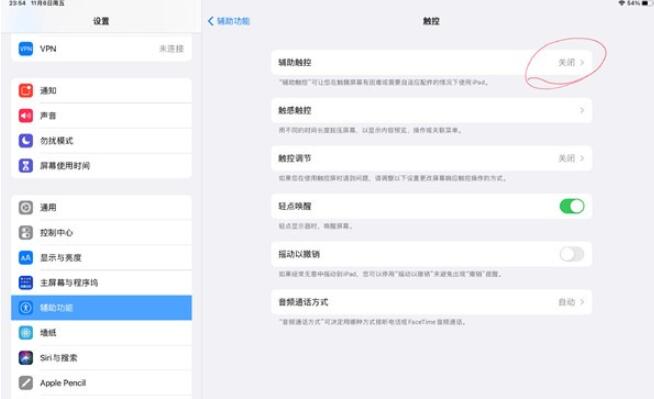Open the 控制中心 sidebar item
The image size is (654, 399).
pos(101,232)
